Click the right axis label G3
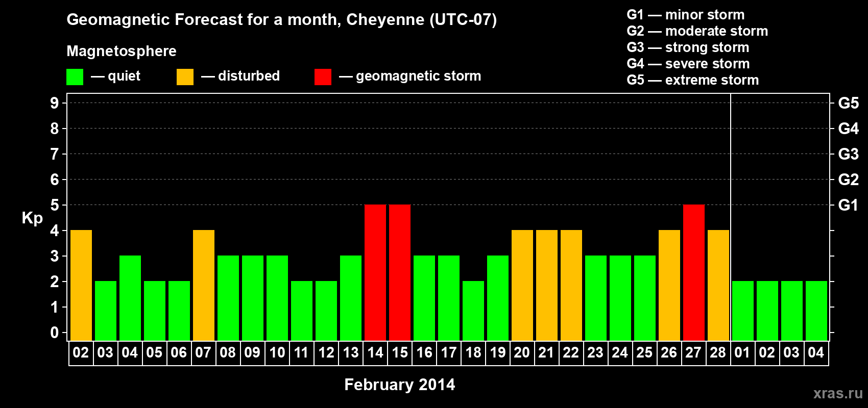This screenshot has height=408, width=868. coord(848,154)
